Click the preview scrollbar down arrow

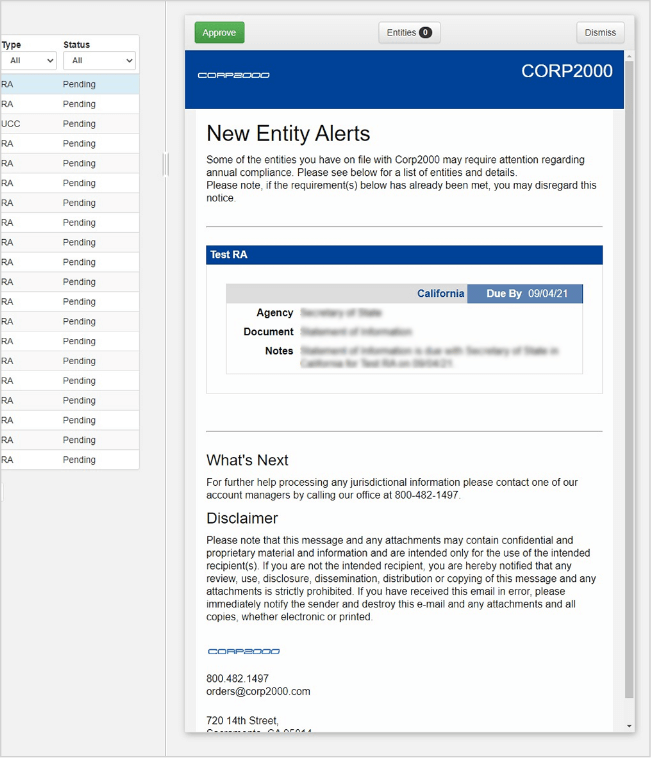pyautogui.click(x=629, y=726)
